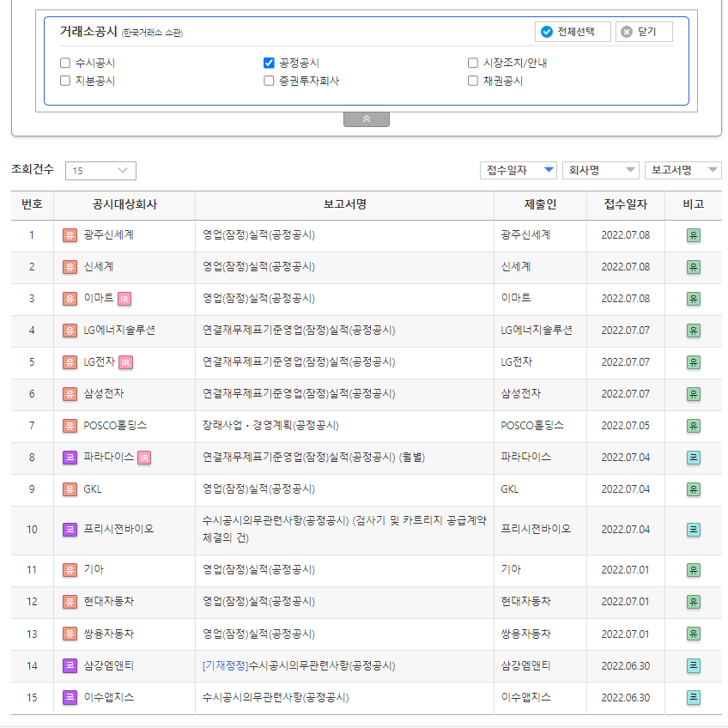Click the 유 icon beside 쌍용자동차 company name

tap(70, 634)
